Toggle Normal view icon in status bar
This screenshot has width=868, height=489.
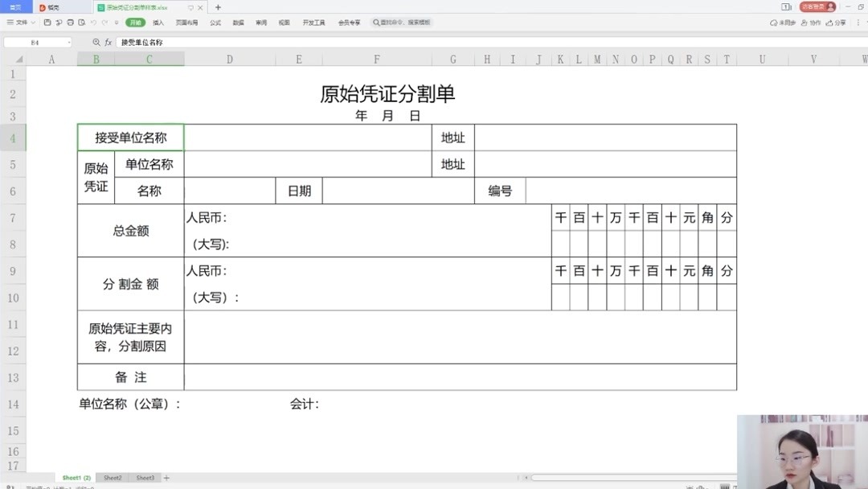pyautogui.click(x=725, y=486)
